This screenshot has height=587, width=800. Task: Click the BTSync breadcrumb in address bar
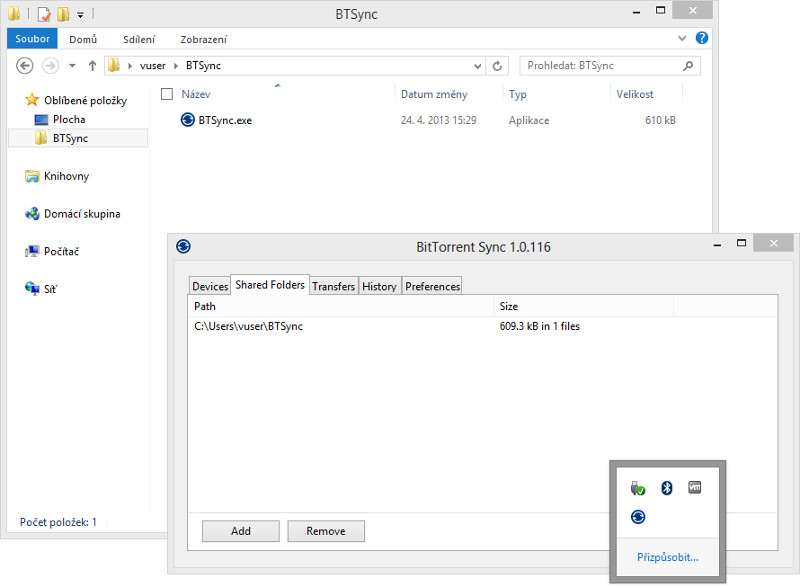[x=203, y=65]
